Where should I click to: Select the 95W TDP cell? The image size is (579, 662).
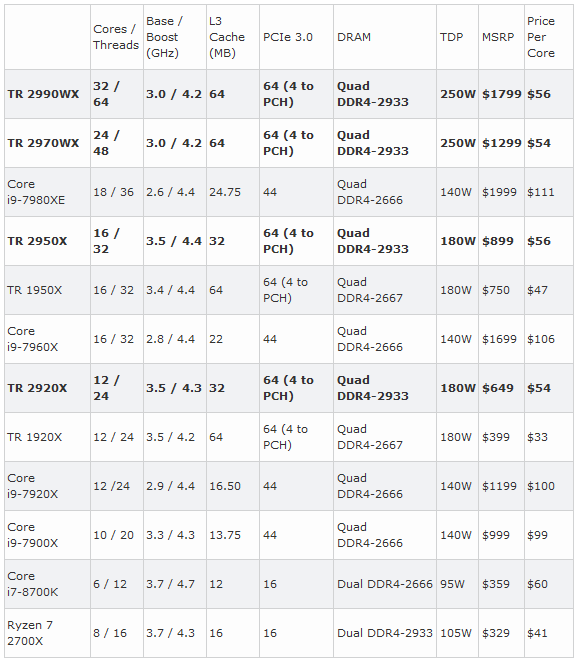(x=452, y=584)
